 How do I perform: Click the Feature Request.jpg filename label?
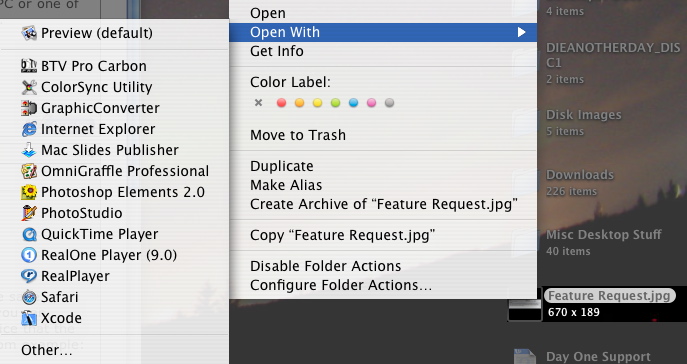(609, 296)
